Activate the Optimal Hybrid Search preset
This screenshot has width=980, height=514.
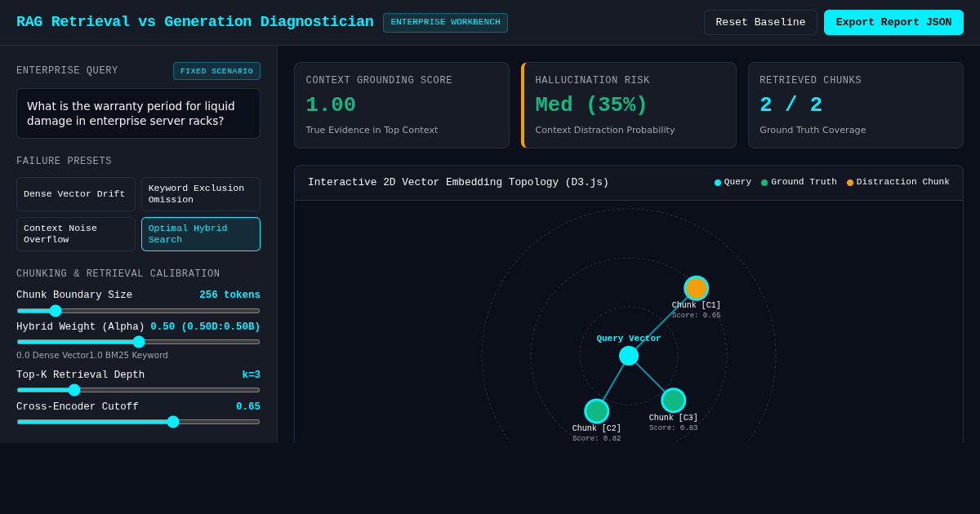201,234
